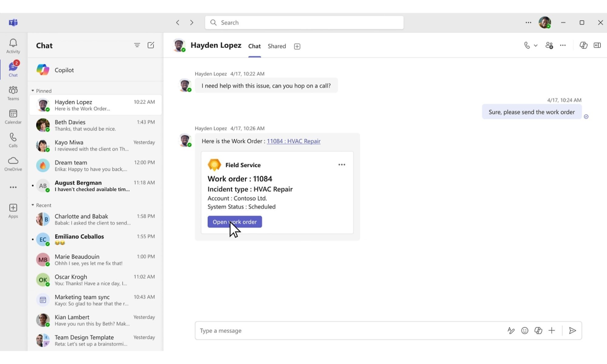
Task: Collapse the Recent section
Action: click(x=33, y=205)
